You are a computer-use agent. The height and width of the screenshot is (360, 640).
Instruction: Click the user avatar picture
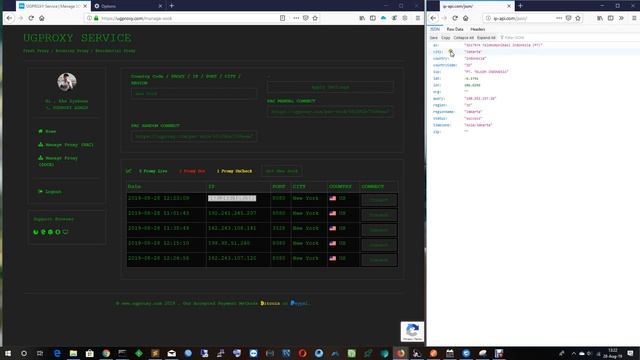click(x=67, y=82)
